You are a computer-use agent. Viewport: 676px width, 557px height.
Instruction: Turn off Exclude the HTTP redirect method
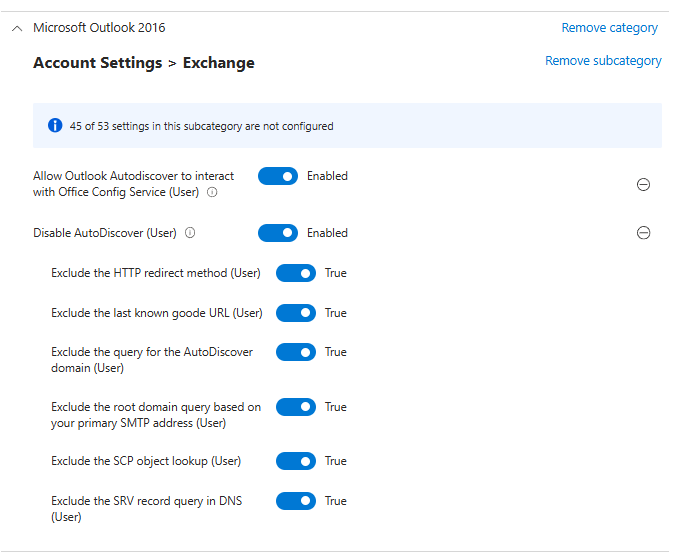[x=296, y=273]
